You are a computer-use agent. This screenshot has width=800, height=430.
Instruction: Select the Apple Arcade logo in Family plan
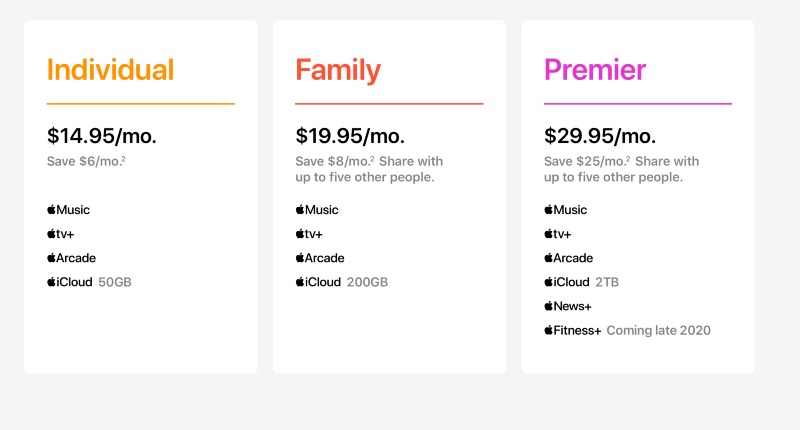pos(320,258)
